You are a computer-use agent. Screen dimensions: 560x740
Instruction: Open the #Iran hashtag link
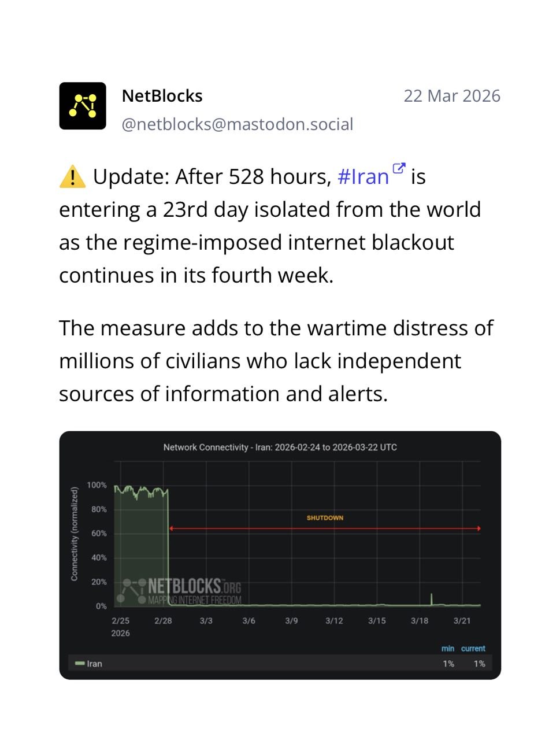pos(363,177)
